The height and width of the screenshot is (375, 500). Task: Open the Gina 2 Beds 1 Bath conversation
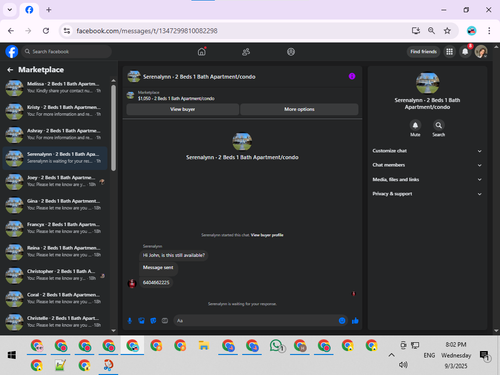(x=55, y=205)
